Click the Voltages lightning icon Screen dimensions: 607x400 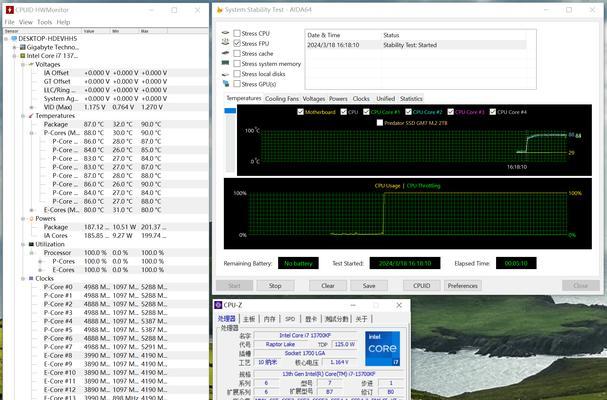point(31,64)
